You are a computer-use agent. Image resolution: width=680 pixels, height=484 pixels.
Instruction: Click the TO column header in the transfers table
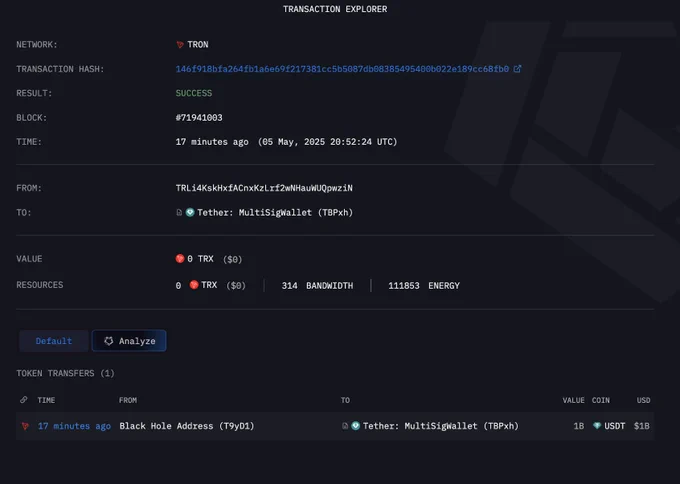click(x=345, y=400)
